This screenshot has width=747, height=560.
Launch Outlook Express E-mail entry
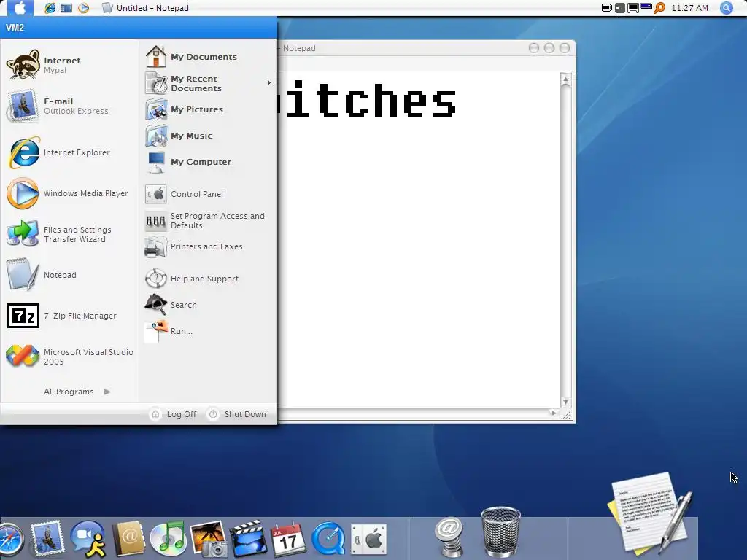pyautogui.click(x=69, y=106)
